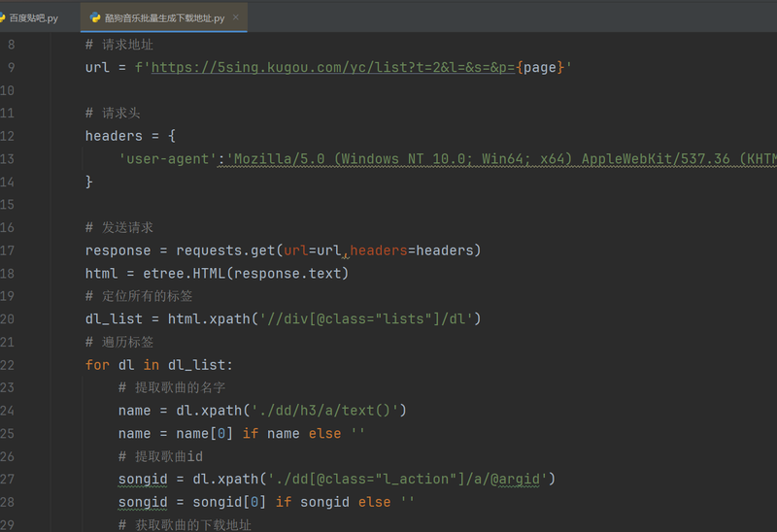Screen dimensions: 777x532
Task: Close the 酷狗音乐批量生成下载地址.py tab
Action: 236,17
